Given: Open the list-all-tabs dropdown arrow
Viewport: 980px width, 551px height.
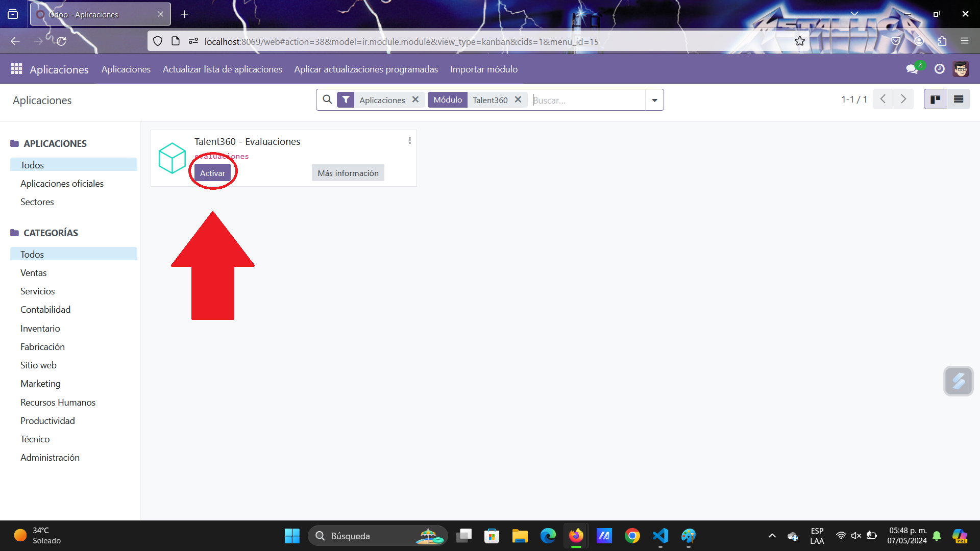Looking at the screenshot, I should [x=854, y=14].
